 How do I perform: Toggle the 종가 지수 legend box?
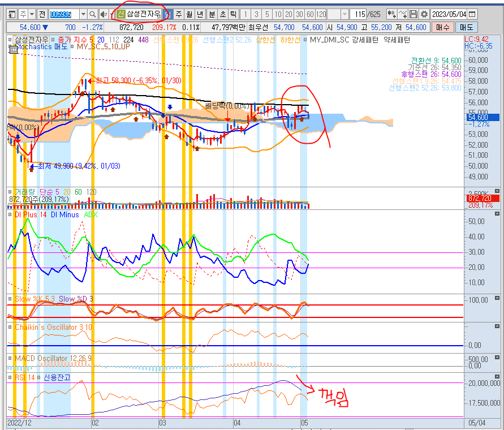coord(53,40)
